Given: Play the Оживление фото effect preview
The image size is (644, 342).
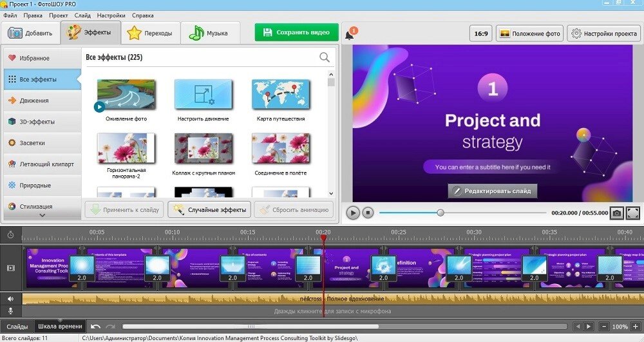Looking at the screenshot, I should pyautogui.click(x=99, y=107).
